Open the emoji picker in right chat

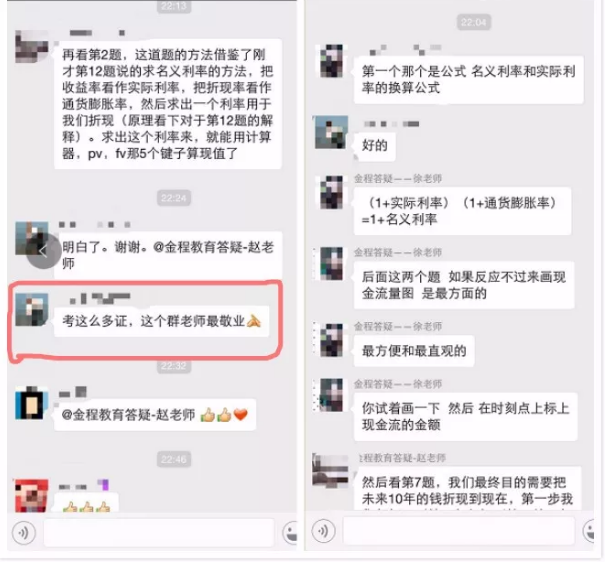point(589,531)
